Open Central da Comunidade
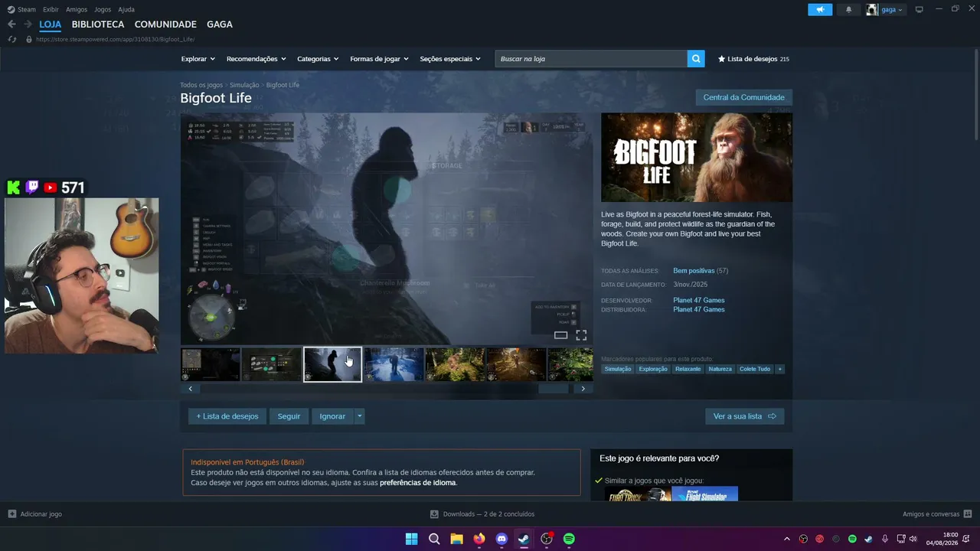This screenshot has width=980, height=551. pyautogui.click(x=743, y=97)
